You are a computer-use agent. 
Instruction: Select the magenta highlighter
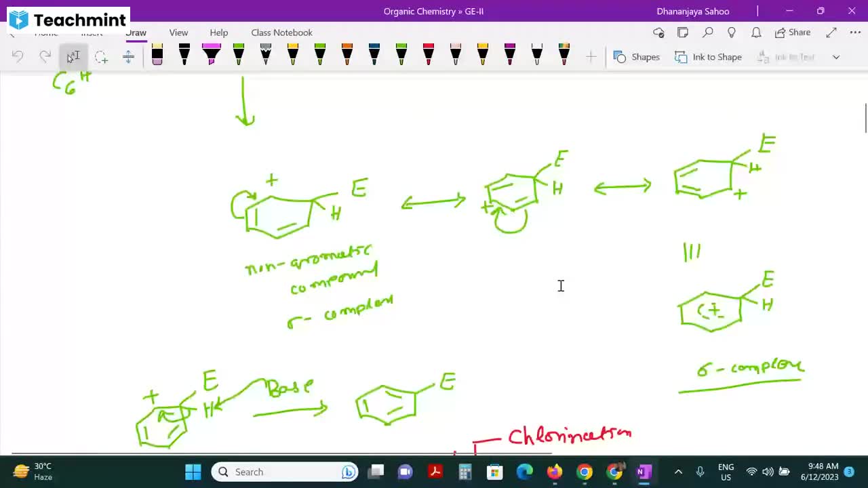(212, 55)
